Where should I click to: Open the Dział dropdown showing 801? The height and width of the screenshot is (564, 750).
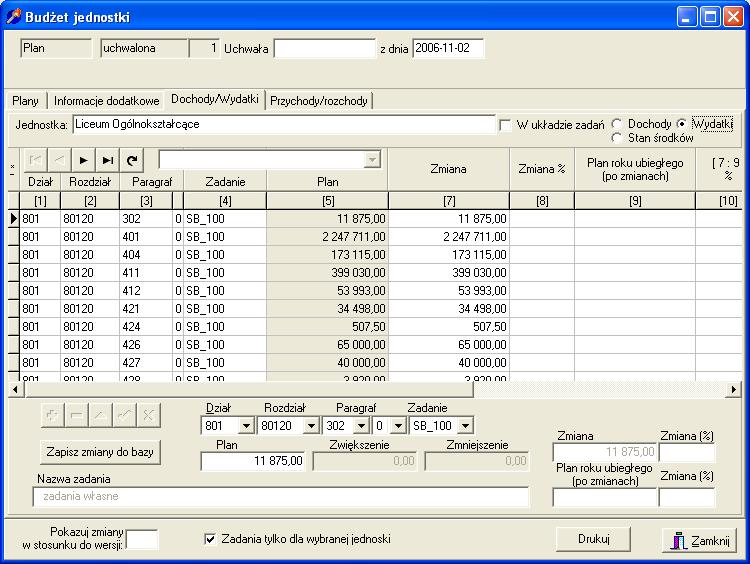246,425
